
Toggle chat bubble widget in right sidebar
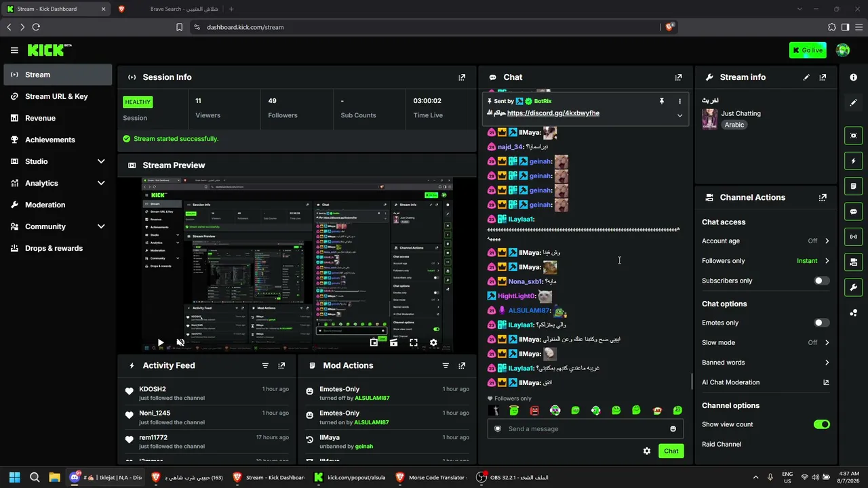[x=853, y=211]
